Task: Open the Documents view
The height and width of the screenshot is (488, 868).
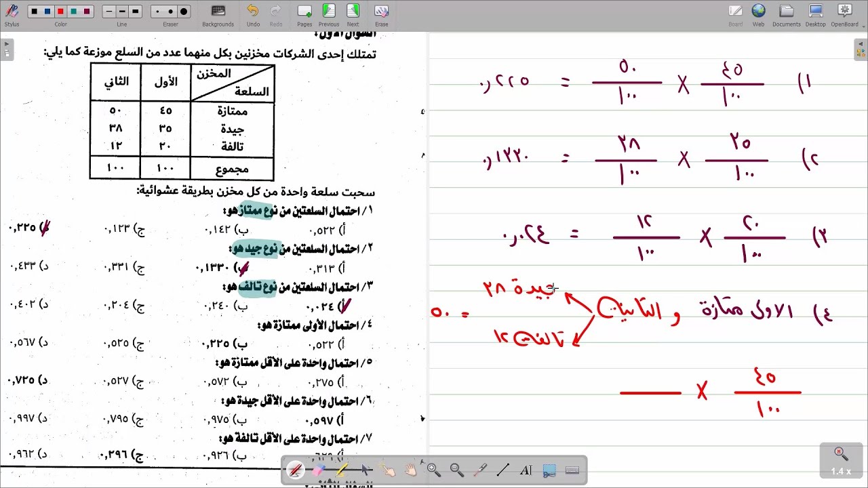Action: point(787,14)
